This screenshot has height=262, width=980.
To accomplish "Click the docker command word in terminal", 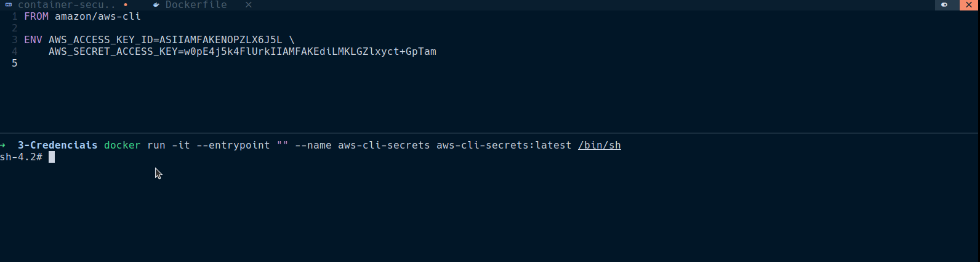I will [122, 145].
